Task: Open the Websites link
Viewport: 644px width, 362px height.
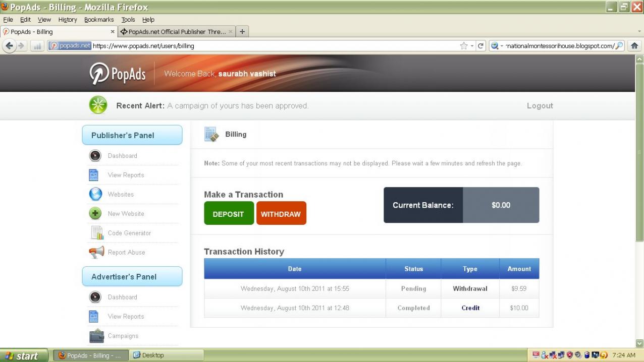Action: click(x=121, y=194)
